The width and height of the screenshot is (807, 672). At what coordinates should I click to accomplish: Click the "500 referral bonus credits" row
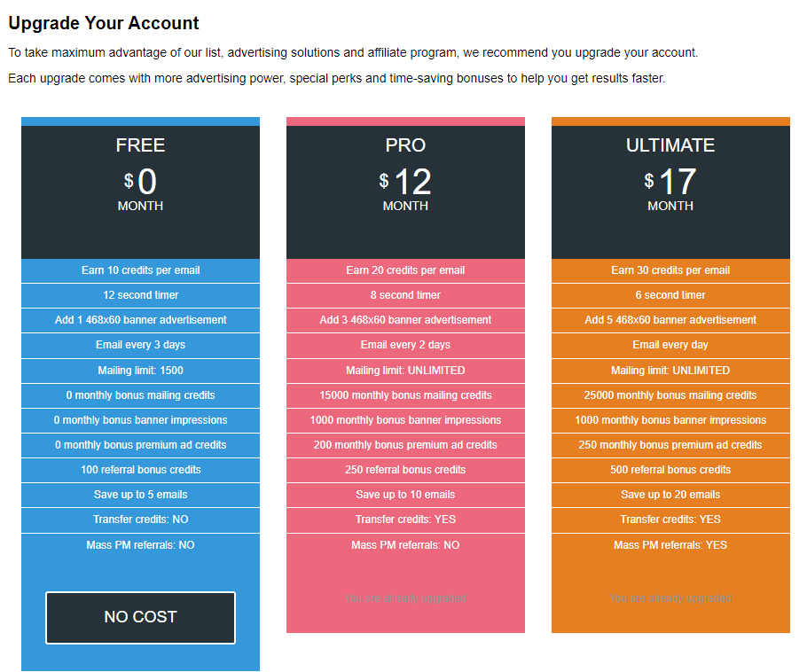670,470
